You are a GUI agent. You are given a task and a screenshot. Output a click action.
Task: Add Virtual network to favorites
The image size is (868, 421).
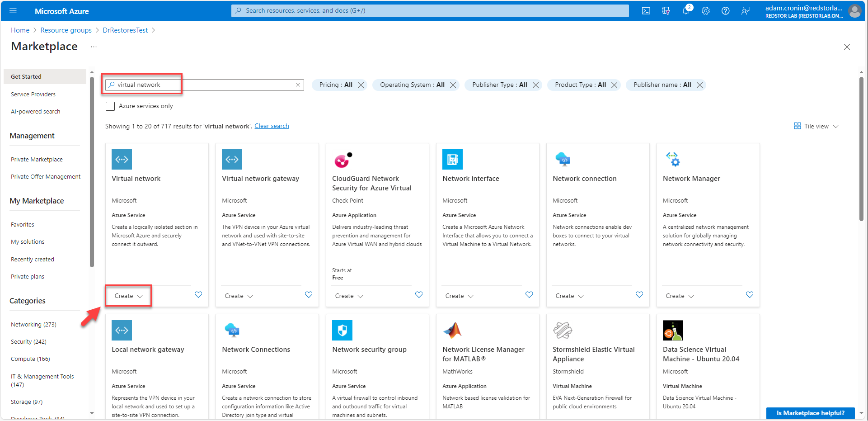pos(198,295)
